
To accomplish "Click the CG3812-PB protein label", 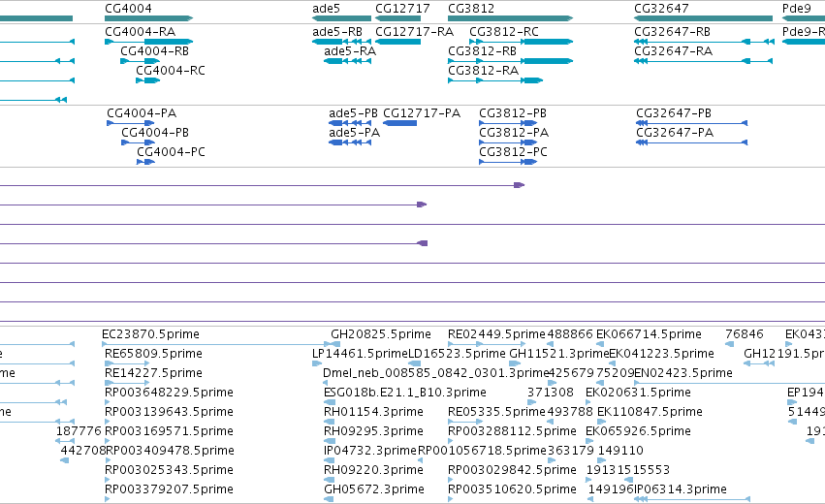I will click(x=513, y=113).
